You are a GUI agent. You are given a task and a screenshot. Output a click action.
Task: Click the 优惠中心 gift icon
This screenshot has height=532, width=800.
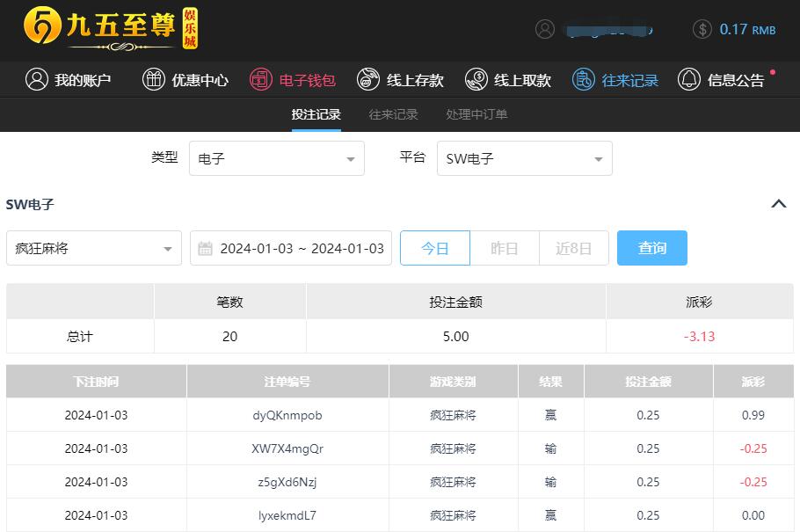[x=154, y=80]
